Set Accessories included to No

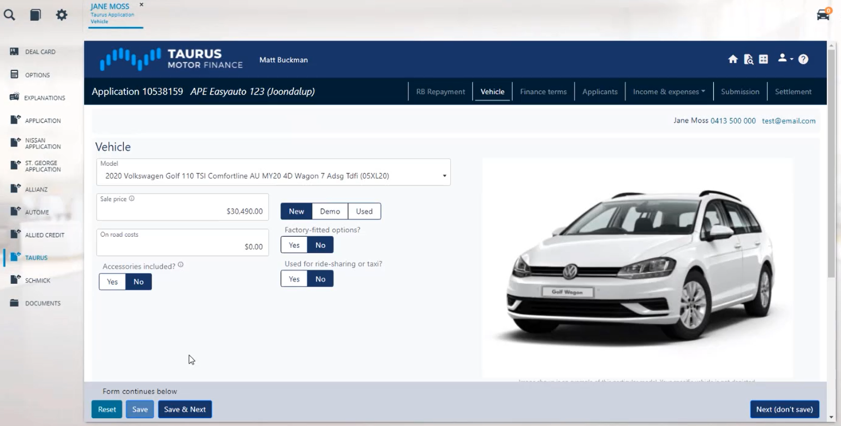tap(138, 282)
